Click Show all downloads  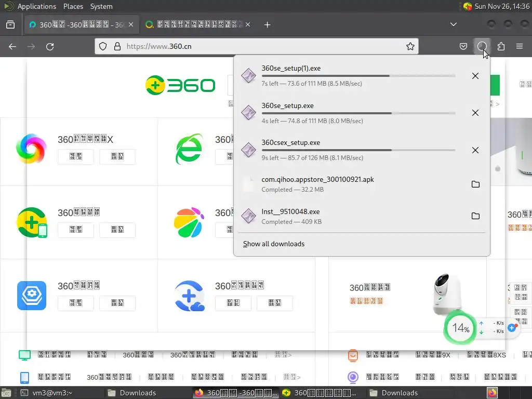click(x=273, y=244)
